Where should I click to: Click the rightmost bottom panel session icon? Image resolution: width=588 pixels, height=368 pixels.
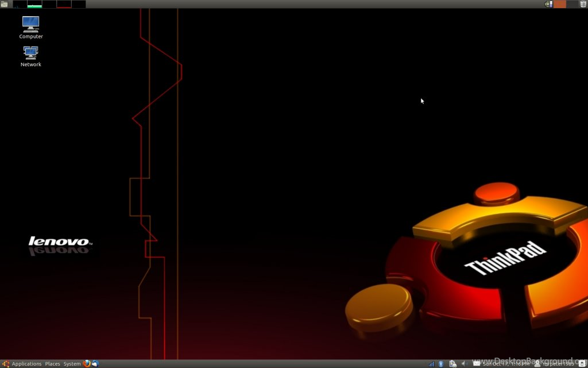pos(582,364)
